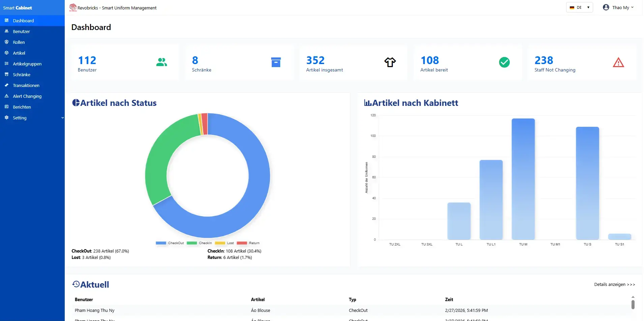Go to Transaktionen in the sidebar
644x321 pixels.
[26, 85]
